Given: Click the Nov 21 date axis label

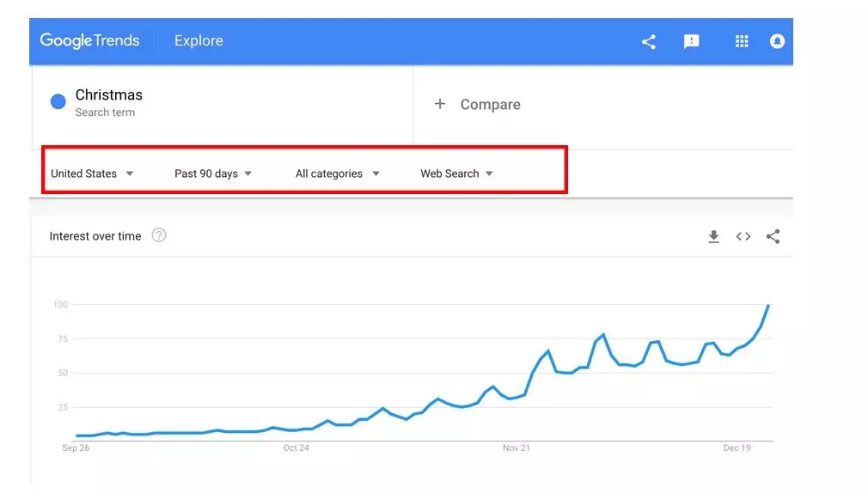Looking at the screenshot, I should 517,448.
